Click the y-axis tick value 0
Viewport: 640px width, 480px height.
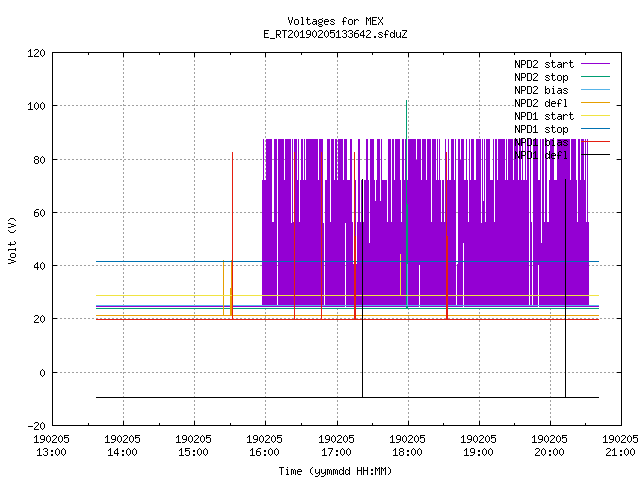coord(42,373)
